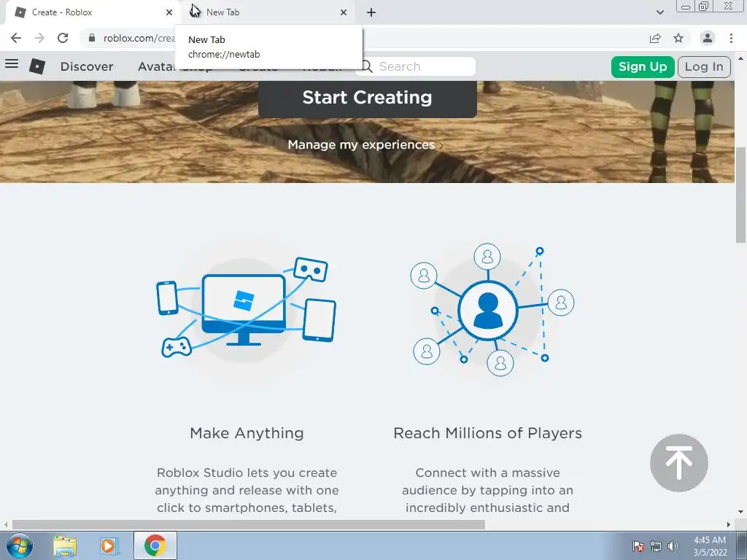747x560 pixels.
Task: Open the Roblox hamburger menu
Action: [12, 63]
